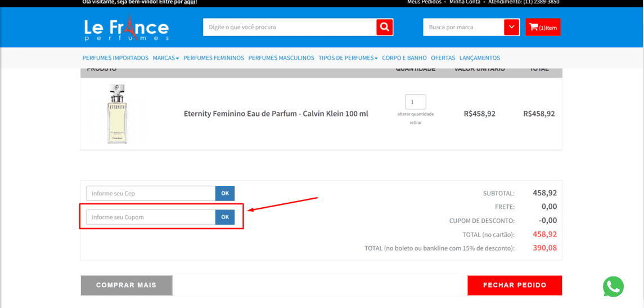Open PERFUMES MASCULINOS menu item
644x308 pixels.
pos(281,58)
